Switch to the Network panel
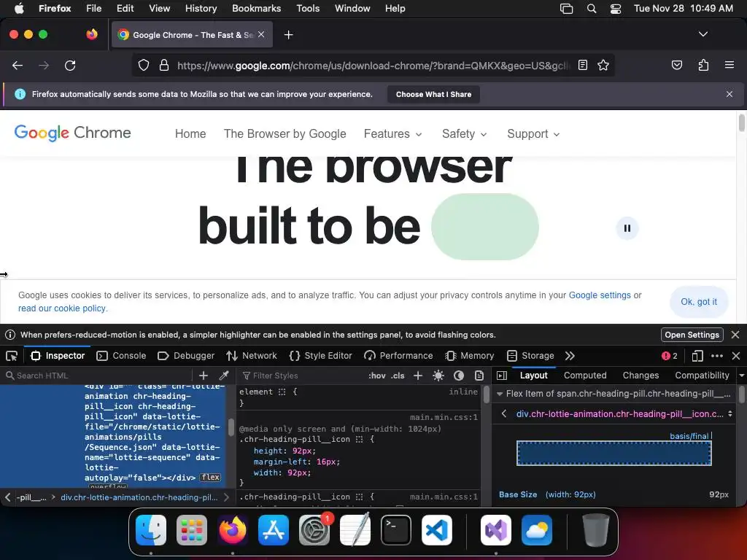747x560 pixels. (x=252, y=356)
